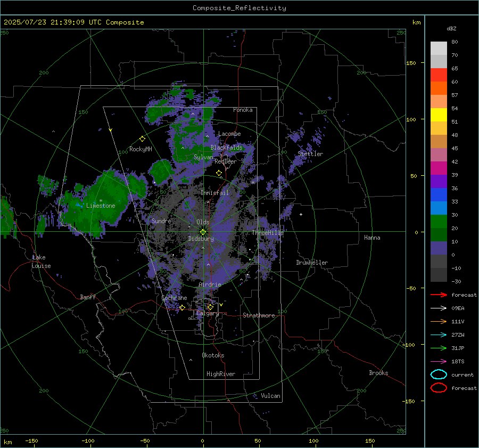Click the red forecast arrow in legend
This screenshot has width=479, height=448.
tap(439, 295)
